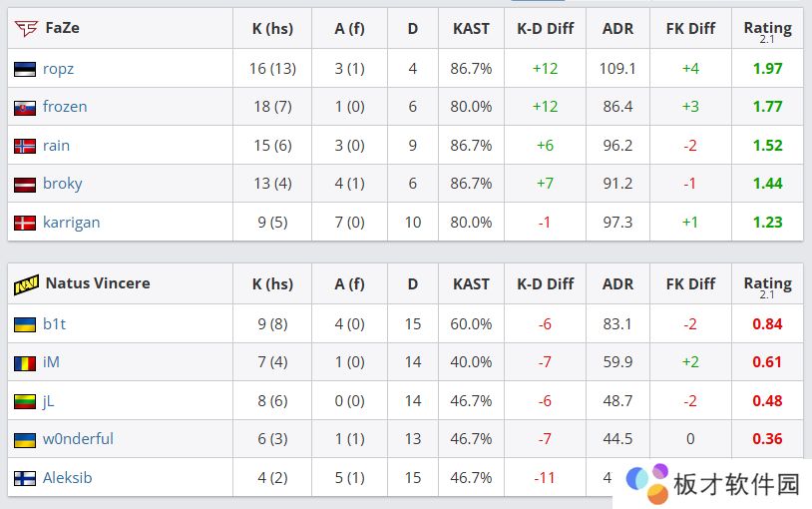Click the Lithuanian flag beside jL
The image size is (812, 509).
tap(25, 401)
